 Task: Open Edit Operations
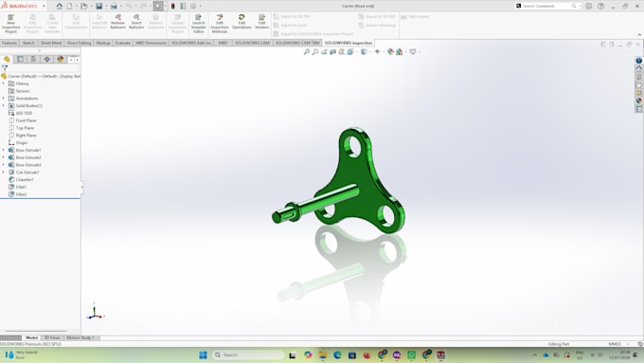241,22
